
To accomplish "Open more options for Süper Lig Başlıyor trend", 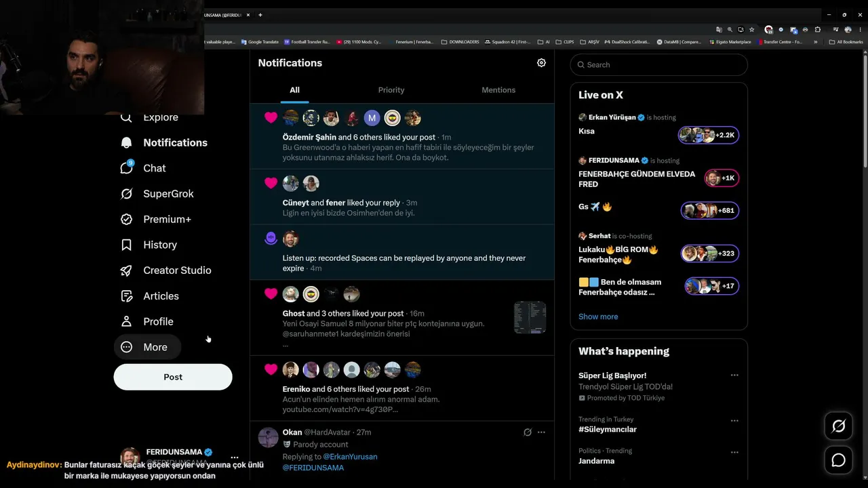I will pos(734,375).
